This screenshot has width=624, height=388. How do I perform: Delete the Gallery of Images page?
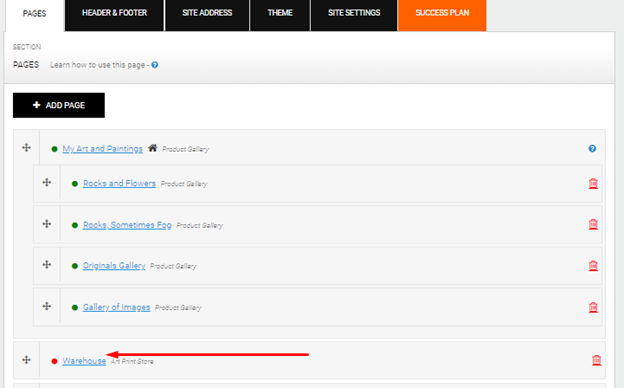click(593, 307)
